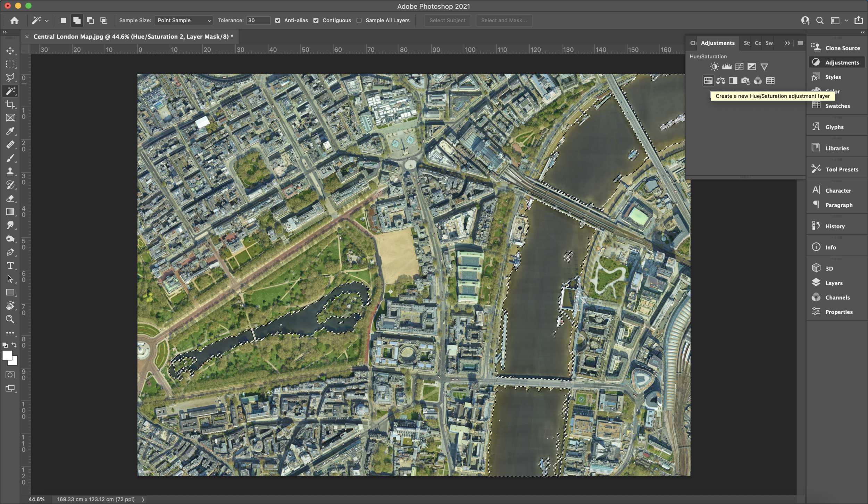
Task: Choose Add to selection mode
Action: (77, 20)
